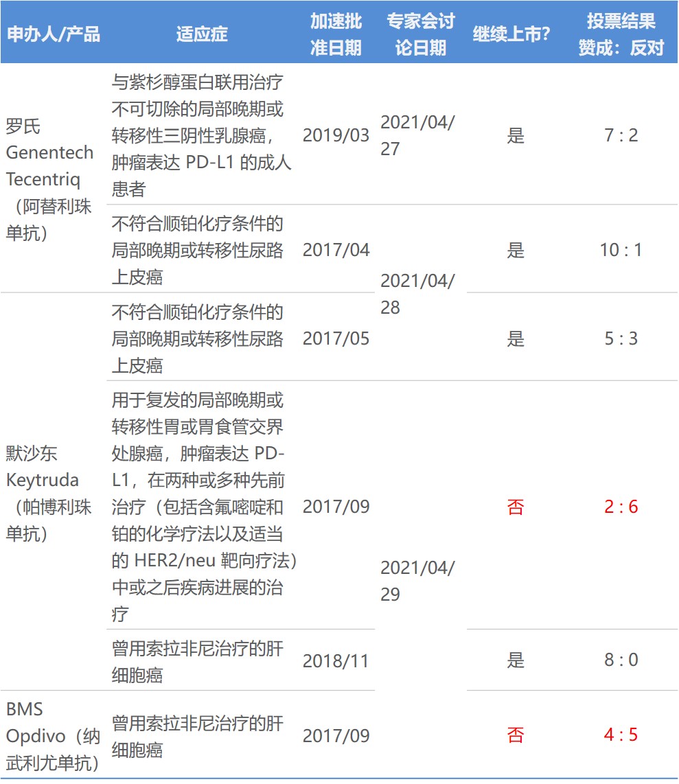This screenshot has height=784, width=679.
Task: Click 是 in the 7 : 2 row
Action: coord(516,135)
